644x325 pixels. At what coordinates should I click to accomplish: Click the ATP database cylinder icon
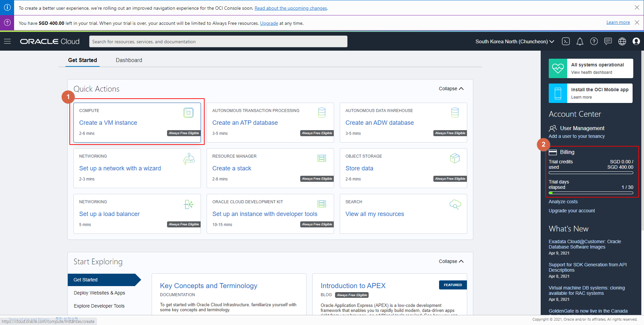pyautogui.click(x=322, y=113)
